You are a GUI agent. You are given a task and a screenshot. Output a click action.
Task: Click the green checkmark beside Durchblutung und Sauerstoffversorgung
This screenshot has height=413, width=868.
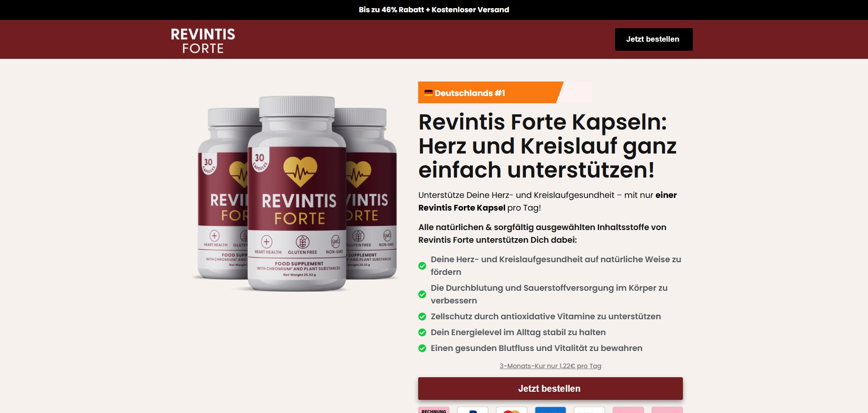[x=422, y=294]
